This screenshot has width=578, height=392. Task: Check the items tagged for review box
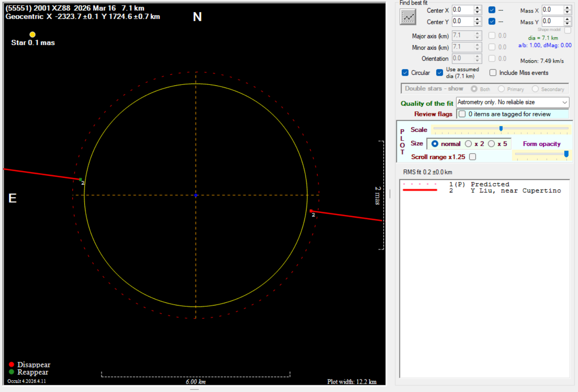pyautogui.click(x=462, y=114)
